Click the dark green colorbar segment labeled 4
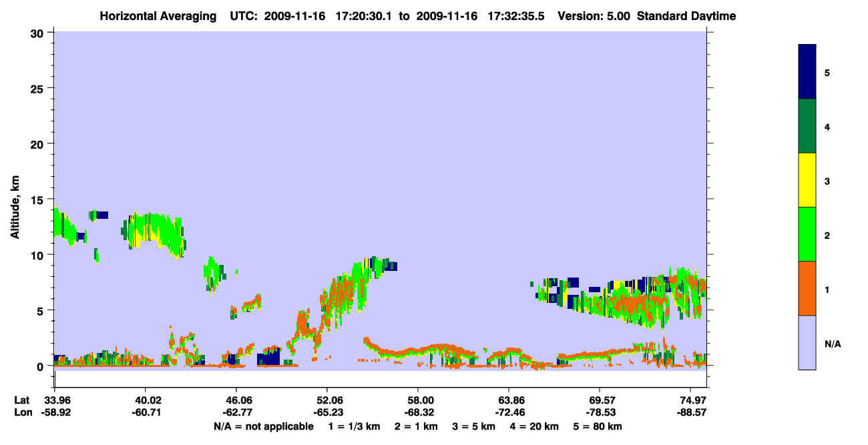 tap(807, 126)
